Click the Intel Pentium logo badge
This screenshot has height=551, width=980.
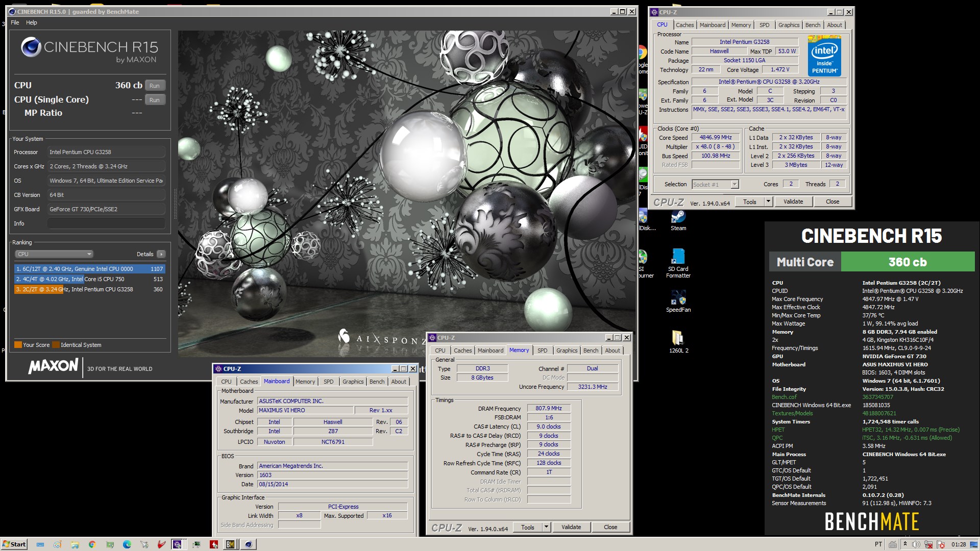(824, 56)
